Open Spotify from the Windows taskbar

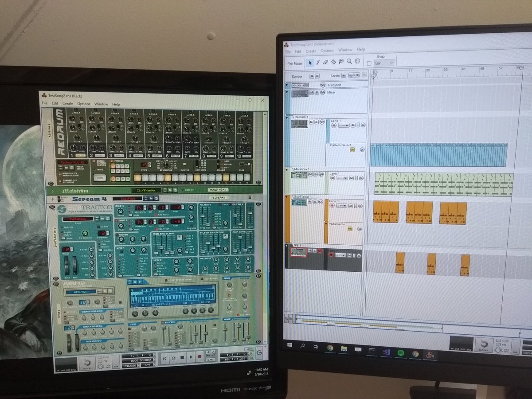coord(400,352)
